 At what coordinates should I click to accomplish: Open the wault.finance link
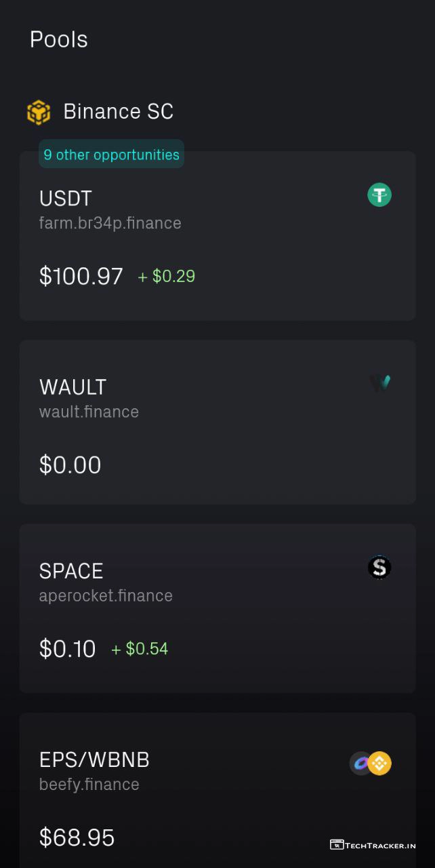coord(89,412)
